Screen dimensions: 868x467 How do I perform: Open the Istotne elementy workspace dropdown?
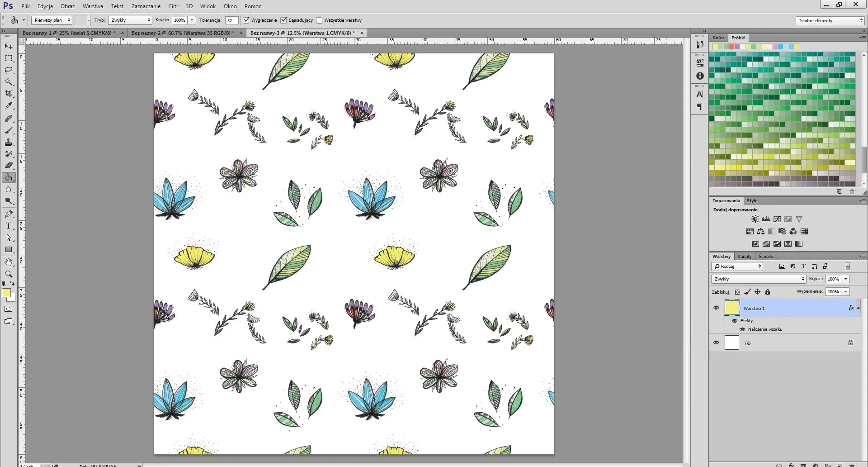(830, 21)
